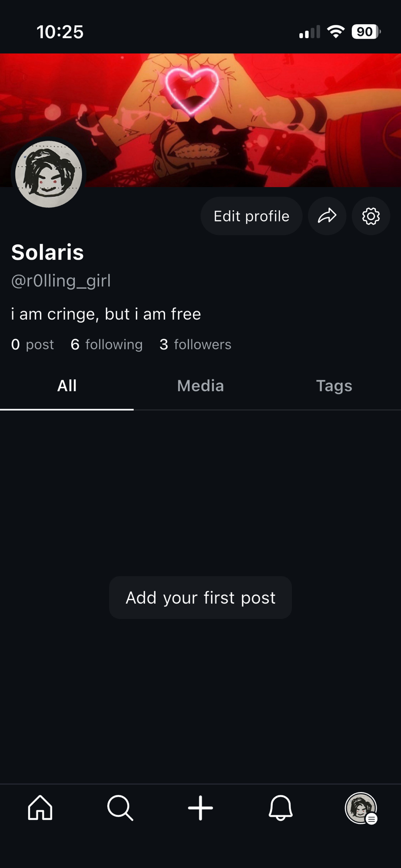Image resolution: width=401 pixels, height=868 pixels.
Task: View the 6 following list
Action: [106, 345]
